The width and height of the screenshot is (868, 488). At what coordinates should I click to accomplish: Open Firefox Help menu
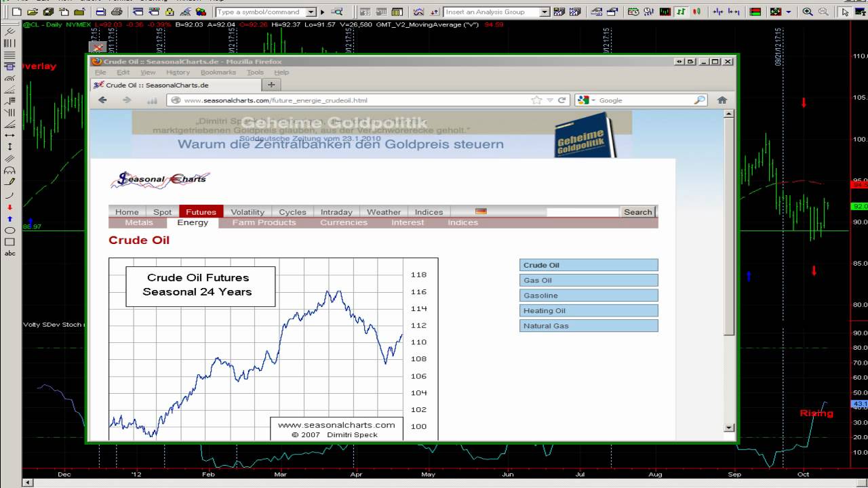281,73
